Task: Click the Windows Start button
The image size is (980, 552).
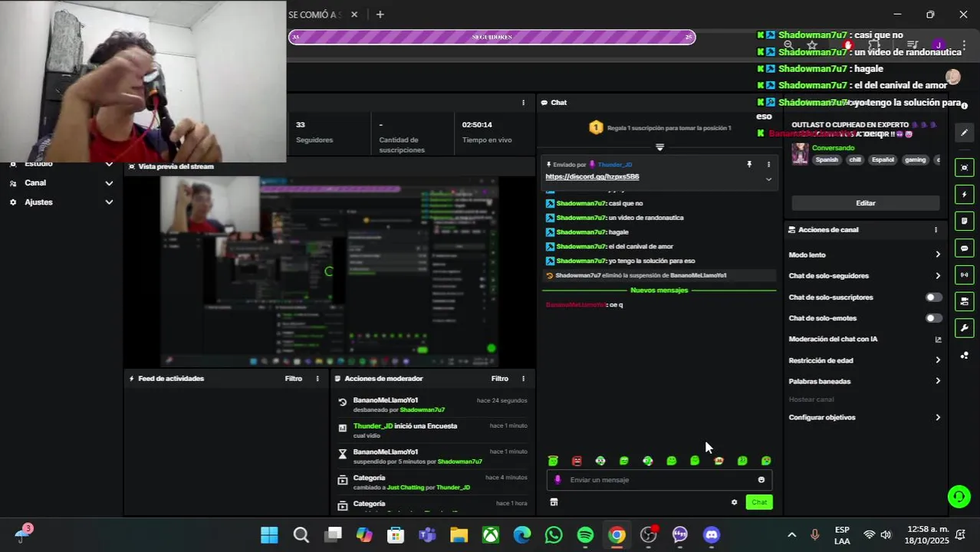Action: pyautogui.click(x=269, y=535)
